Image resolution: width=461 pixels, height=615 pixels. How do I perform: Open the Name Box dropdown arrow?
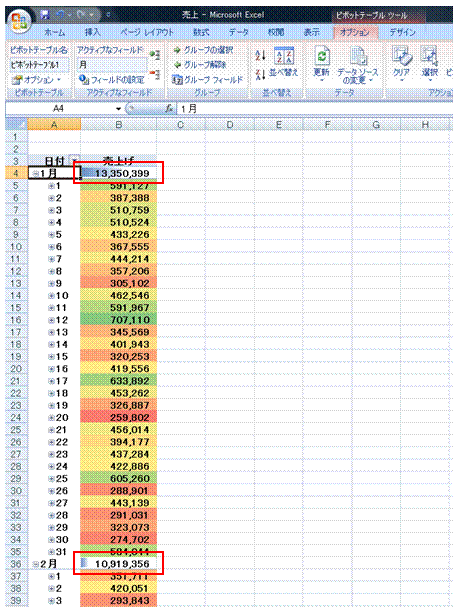click(x=118, y=109)
